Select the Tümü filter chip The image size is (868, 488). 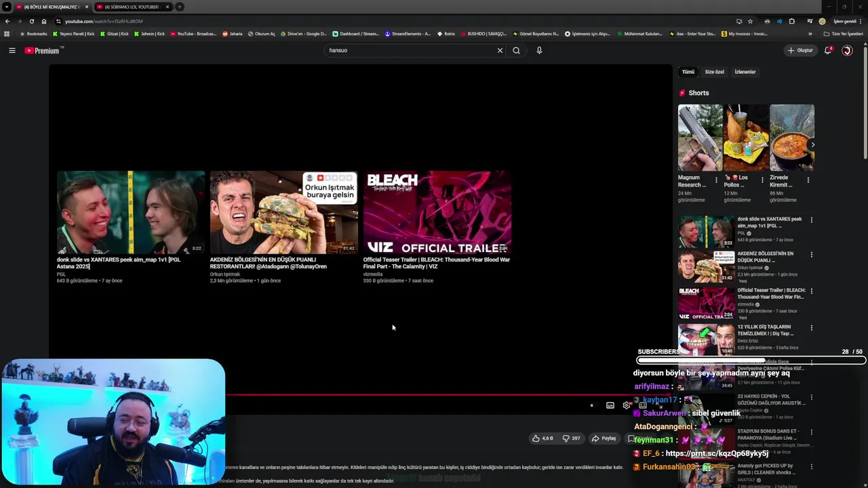click(688, 72)
